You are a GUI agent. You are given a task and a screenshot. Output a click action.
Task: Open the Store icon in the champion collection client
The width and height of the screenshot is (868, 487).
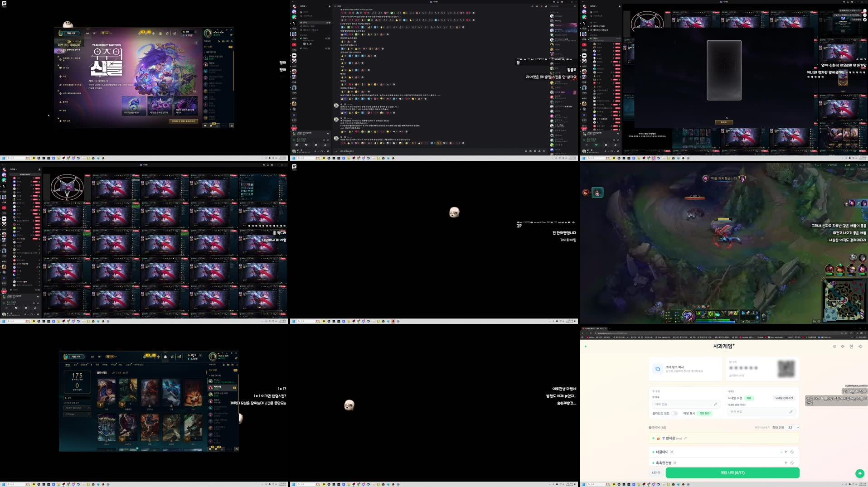tap(179, 357)
